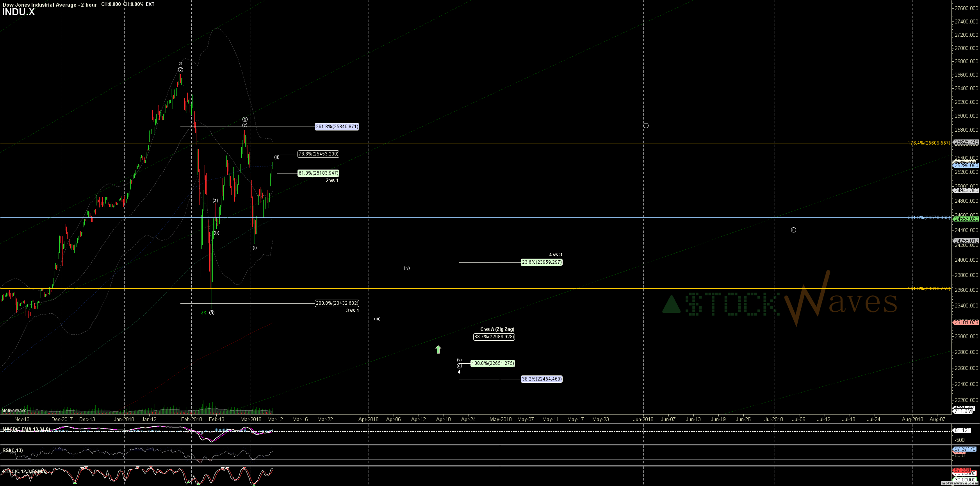Click the MACD(C,EMA,13,34,8) study label
This screenshot has width=980, height=486.
pos(26,429)
